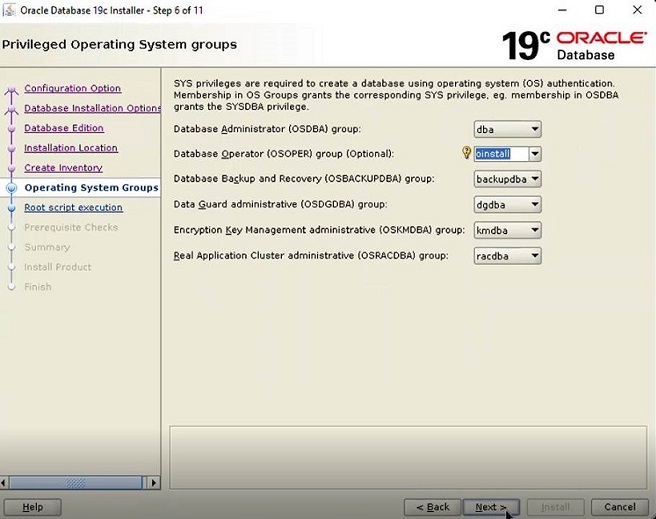Go to the Database Installation Options step
This screenshot has height=519, width=656.
click(92, 108)
